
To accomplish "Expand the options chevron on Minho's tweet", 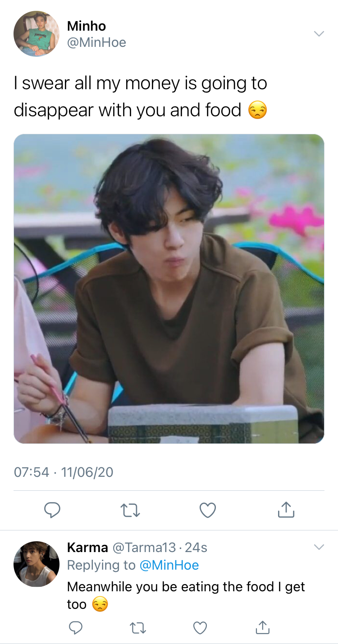I will 319,34.
